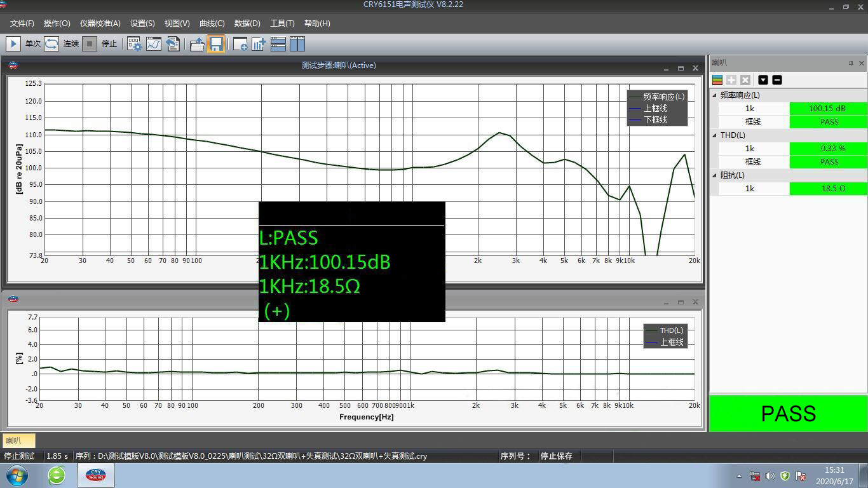
Task: Open the grid-and-gear settings toolbar icon
Action: tap(135, 44)
